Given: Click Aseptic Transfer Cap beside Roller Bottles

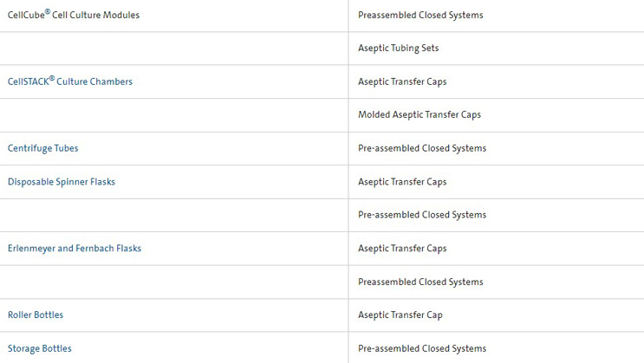Looking at the screenshot, I should [400, 315].
